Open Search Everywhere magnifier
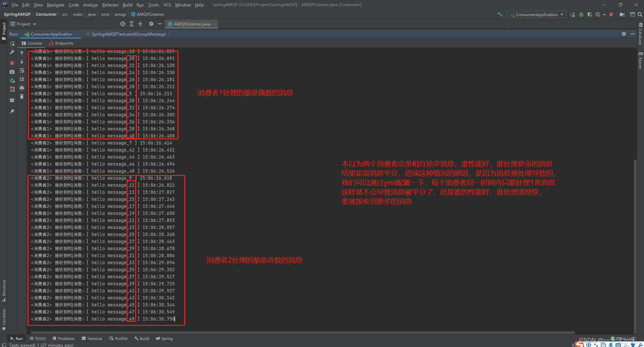Screen dimensions: 644x347 (640, 14)
